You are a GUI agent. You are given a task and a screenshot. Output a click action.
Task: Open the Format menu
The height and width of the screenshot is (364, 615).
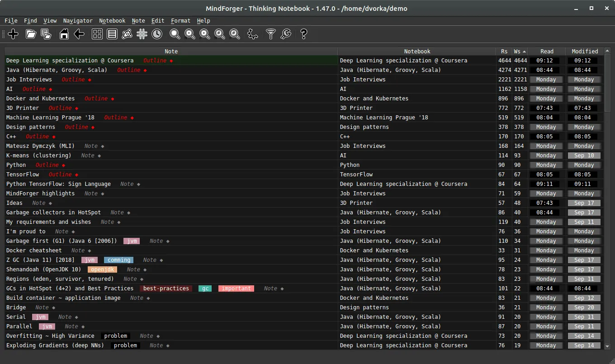180,21
